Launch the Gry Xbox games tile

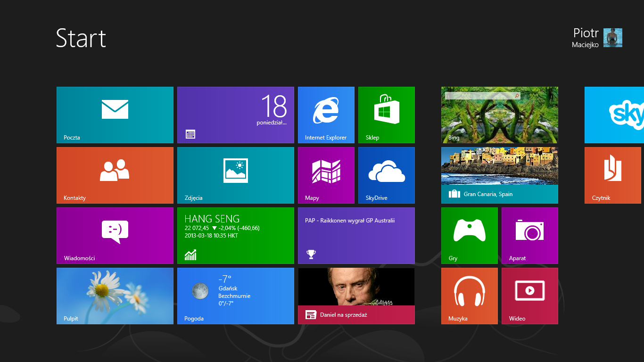pyautogui.click(x=469, y=236)
